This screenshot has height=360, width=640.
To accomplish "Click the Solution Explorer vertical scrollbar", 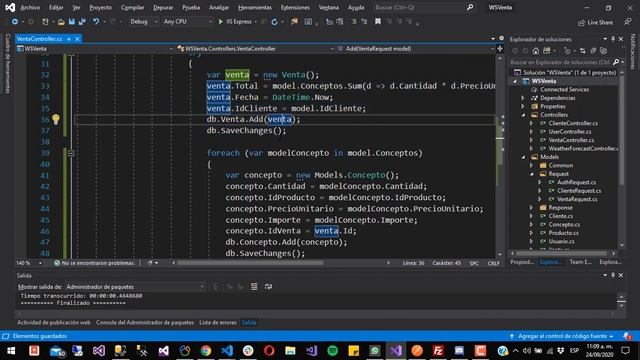I will click(x=622, y=131).
